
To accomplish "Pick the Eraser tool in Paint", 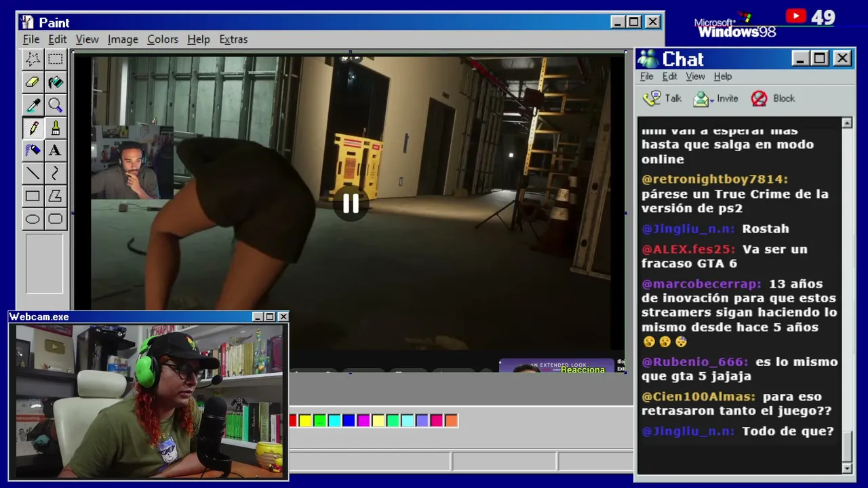I will click(x=33, y=82).
